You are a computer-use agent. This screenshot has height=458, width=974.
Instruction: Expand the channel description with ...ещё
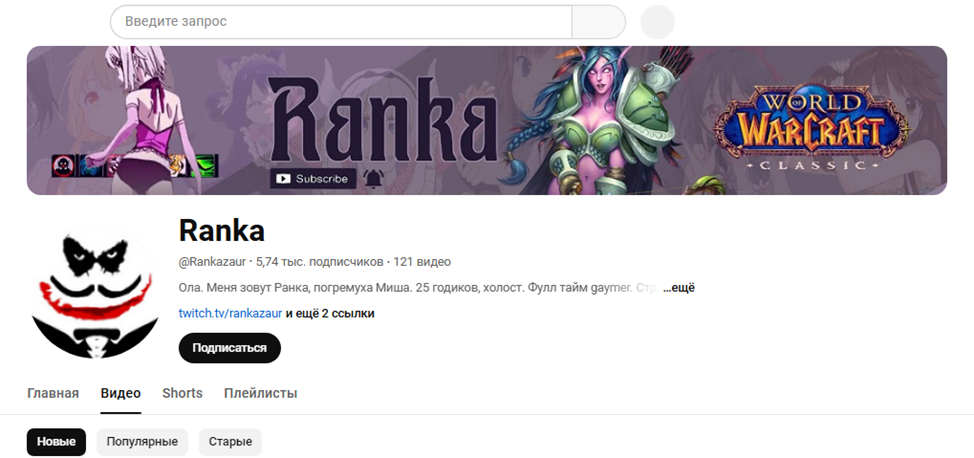[678, 288]
